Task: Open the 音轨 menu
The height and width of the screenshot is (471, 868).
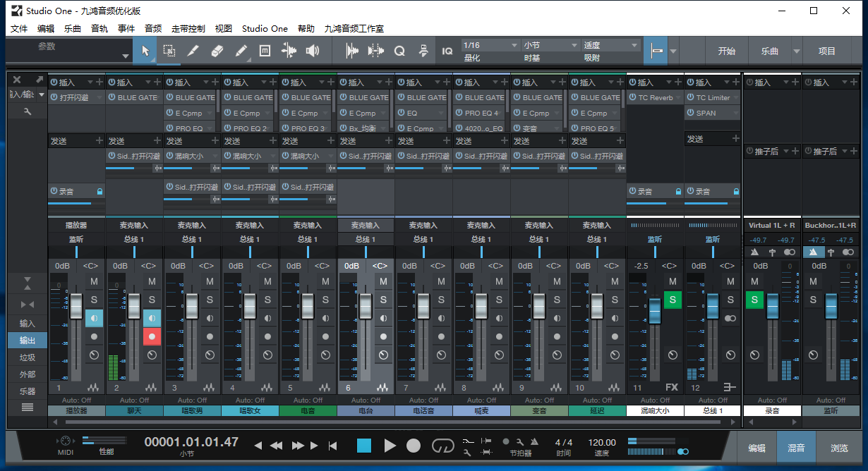Action: pos(100,29)
